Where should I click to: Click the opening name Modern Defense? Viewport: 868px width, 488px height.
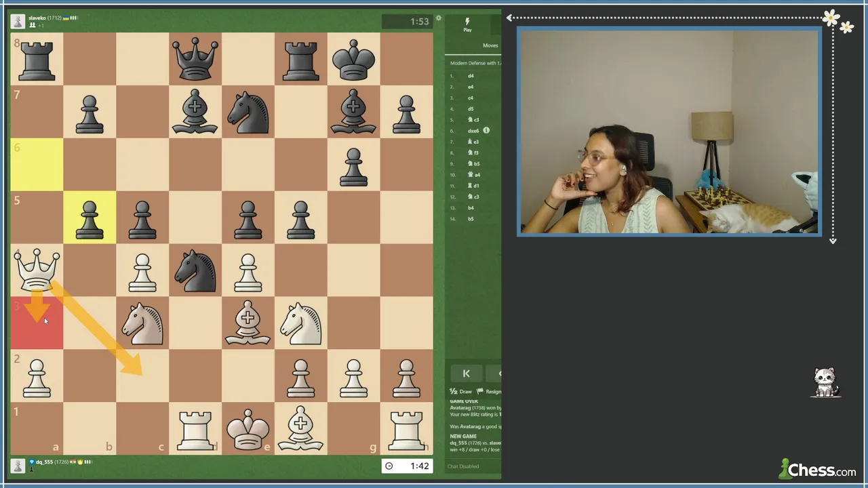coord(475,63)
